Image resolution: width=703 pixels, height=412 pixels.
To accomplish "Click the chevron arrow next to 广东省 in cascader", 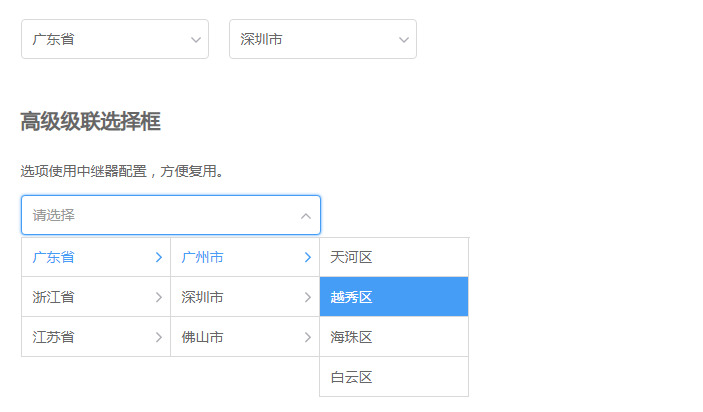I will pos(158,257).
